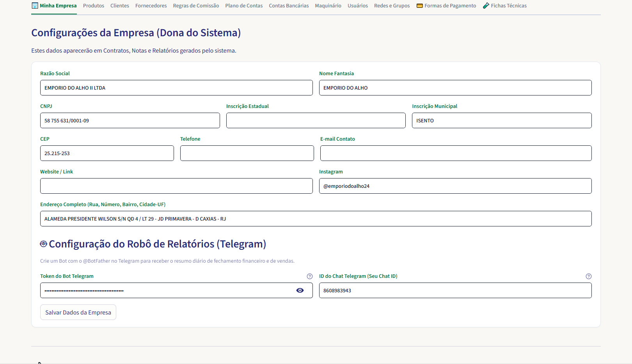Screen dimensions: 632x364
Task: Go to the Fornecedores tab
Action: 151,6
